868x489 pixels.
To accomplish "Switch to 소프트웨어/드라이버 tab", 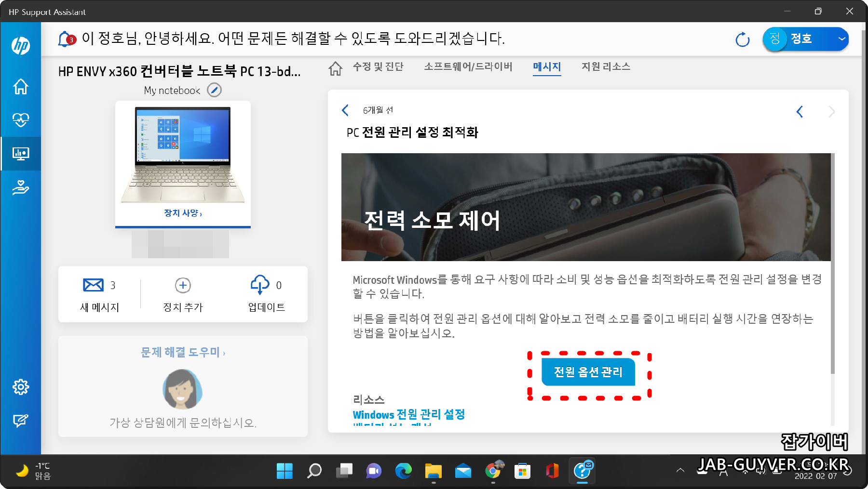I will (x=468, y=66).
